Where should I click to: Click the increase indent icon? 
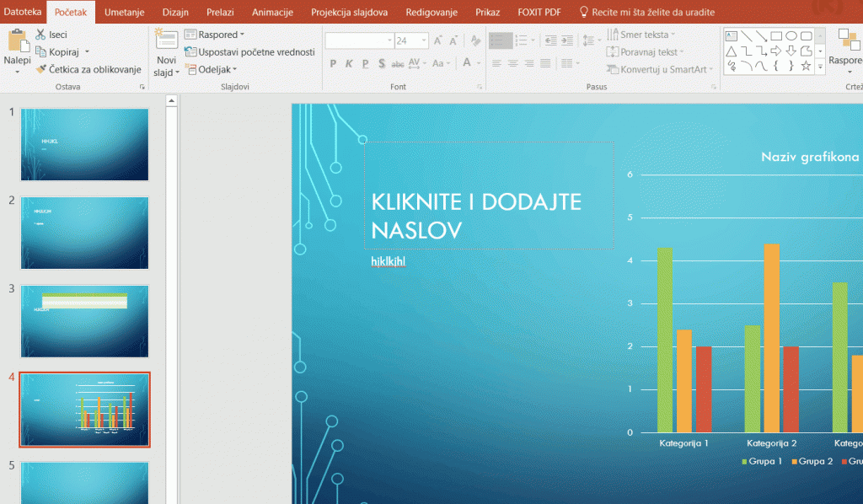[x=567, y=40]
